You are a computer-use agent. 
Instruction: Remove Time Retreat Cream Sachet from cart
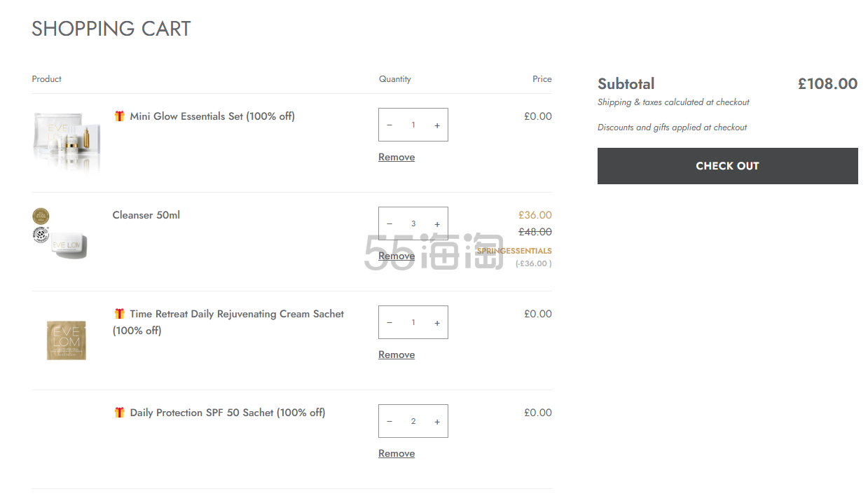pos(397,355)
